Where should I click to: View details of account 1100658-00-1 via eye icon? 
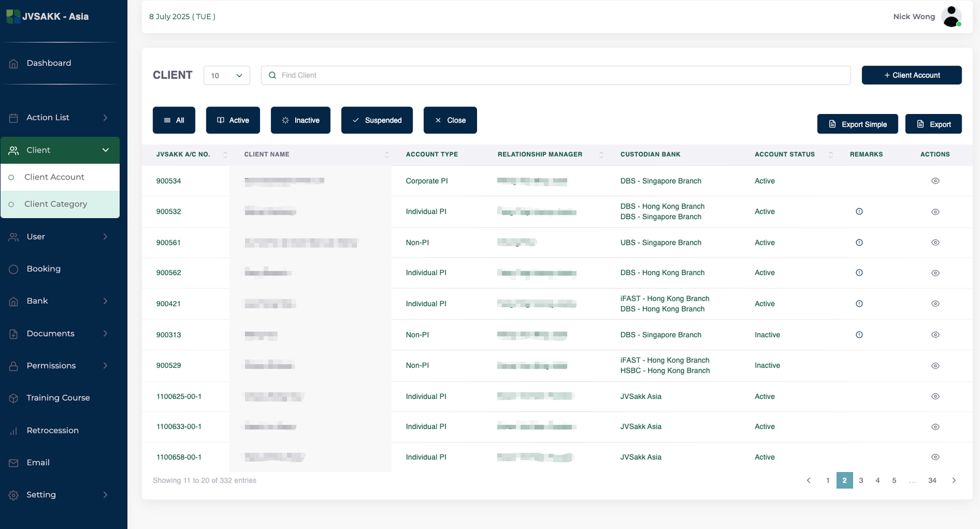(x=935, y=457)
